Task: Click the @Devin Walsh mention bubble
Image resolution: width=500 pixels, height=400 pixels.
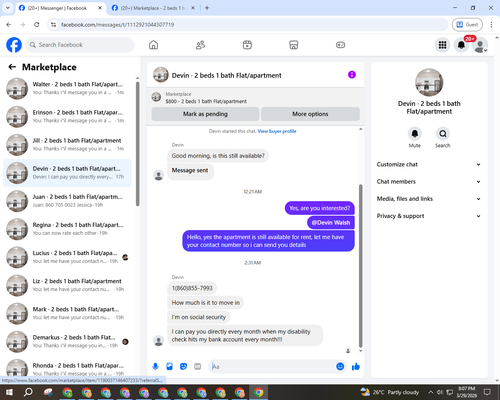Action: [x=331, y=223]
